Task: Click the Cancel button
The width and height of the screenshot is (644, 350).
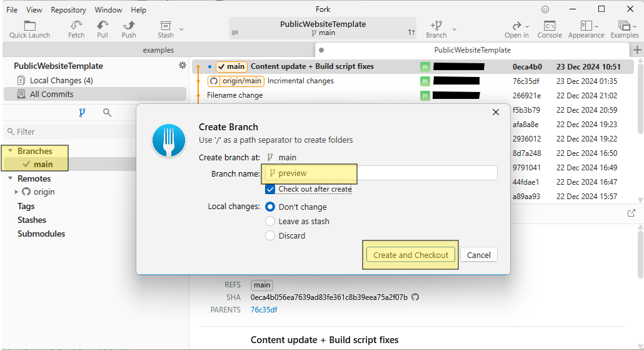Action: (479, 255)
